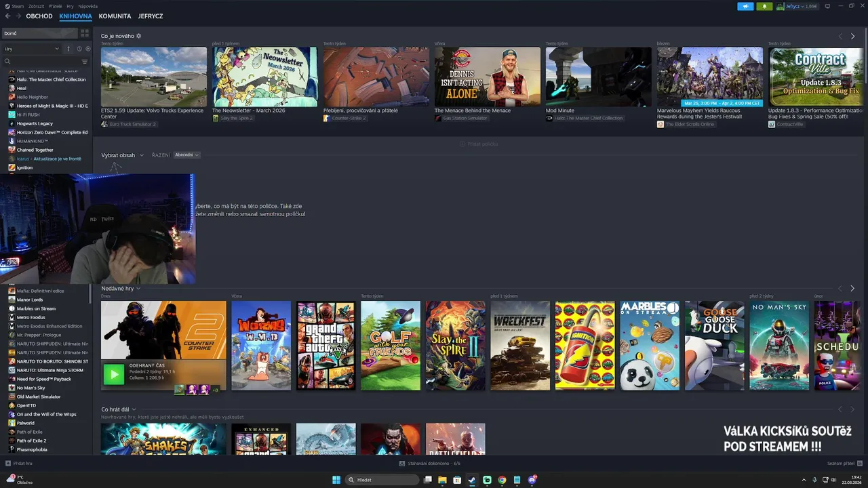Open Windows Start menu
The width and height of the screenshot is (868, 488).
coord(336,480)
